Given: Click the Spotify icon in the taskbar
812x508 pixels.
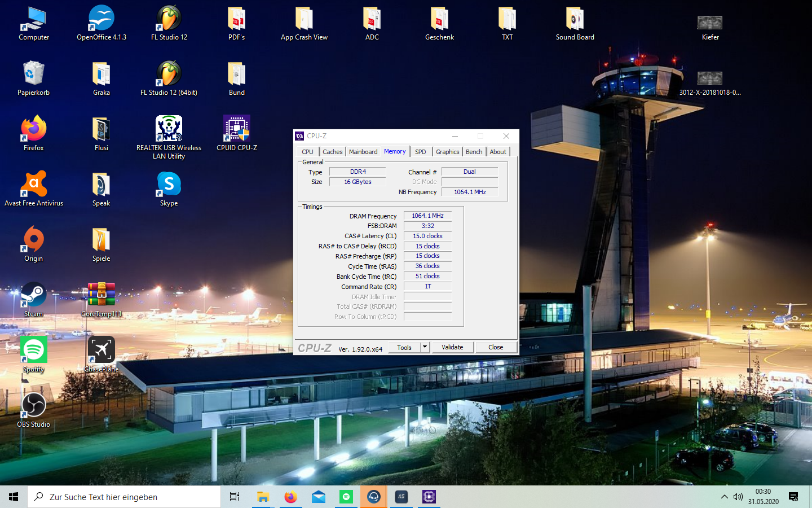Looking at the screenshot, I should (x=346, y=497).
